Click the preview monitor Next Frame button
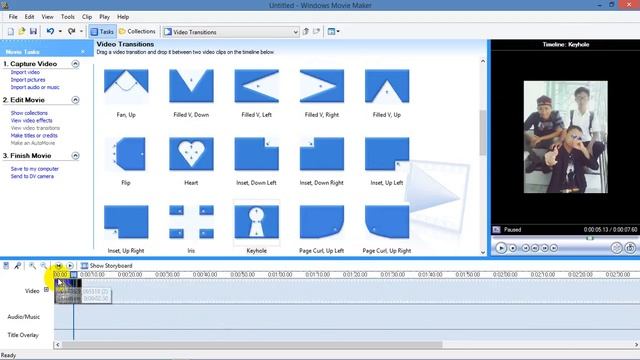This screenshot has width=640, height=360. click(544, 248)
